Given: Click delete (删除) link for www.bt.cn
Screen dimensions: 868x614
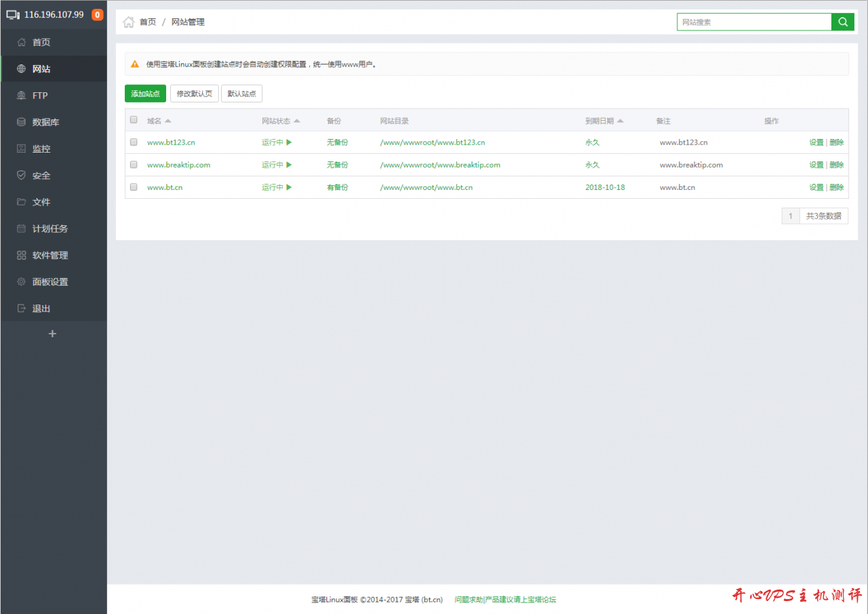Looking at the screenshot, I should [837, 187].
